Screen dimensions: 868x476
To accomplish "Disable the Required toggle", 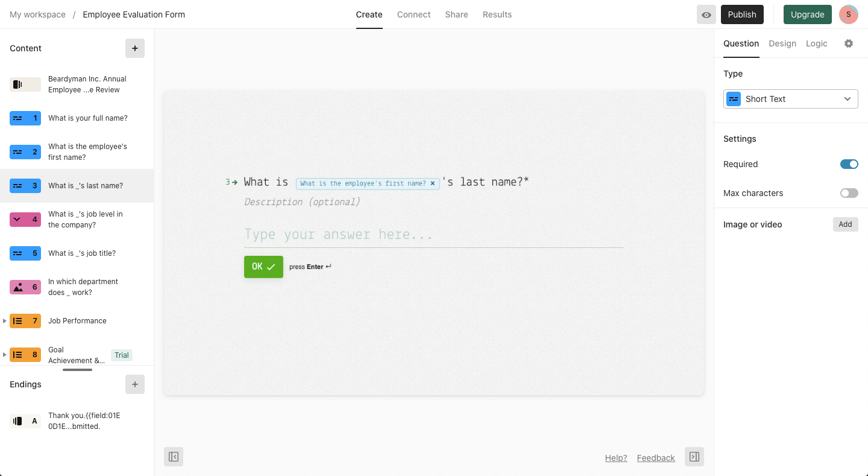I will click(849, 164).
